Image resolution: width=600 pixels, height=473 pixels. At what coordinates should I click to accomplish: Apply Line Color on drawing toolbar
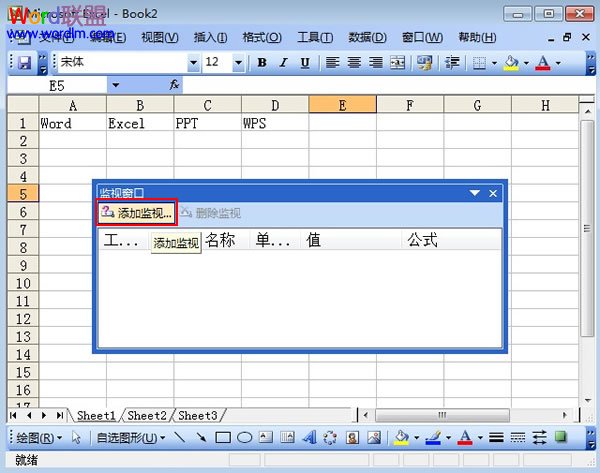click(433, 437)
